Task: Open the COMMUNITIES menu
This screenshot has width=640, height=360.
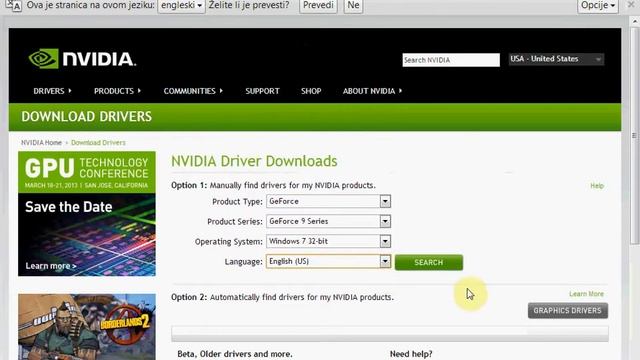Action: (193, 91)
